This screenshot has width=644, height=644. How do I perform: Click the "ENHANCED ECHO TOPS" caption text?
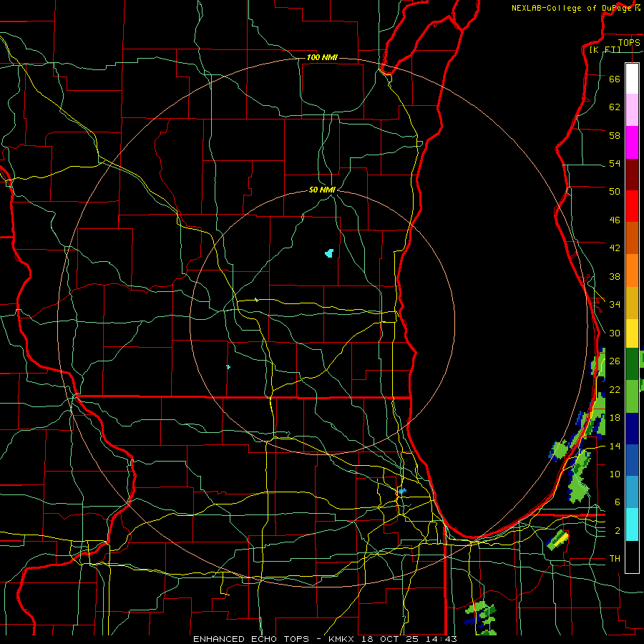pyautogui.click(x=251, y=639)
